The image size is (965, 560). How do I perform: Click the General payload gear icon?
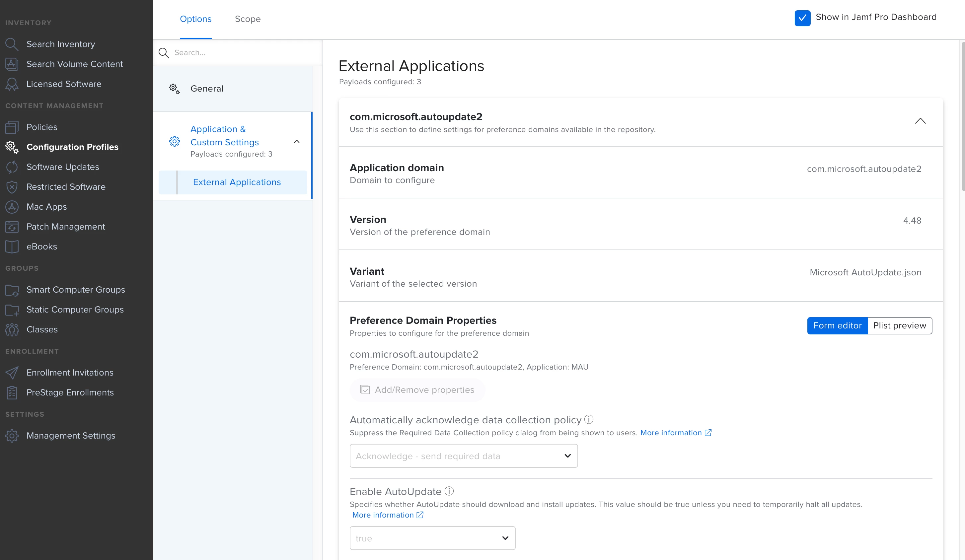tap(175, 89)
